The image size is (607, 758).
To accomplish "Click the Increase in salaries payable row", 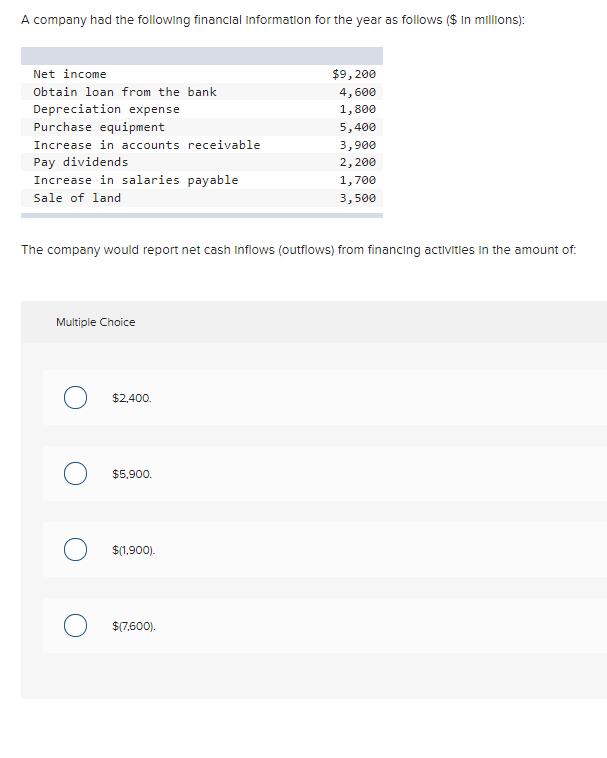I will tap(202, 180).
